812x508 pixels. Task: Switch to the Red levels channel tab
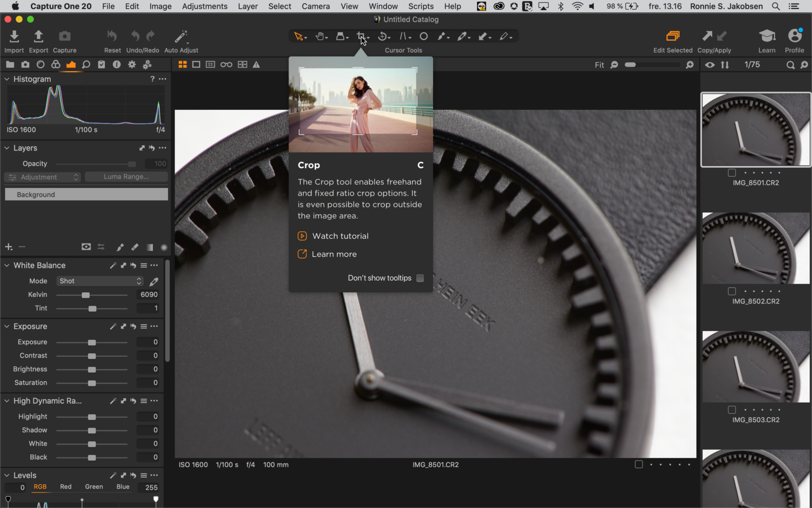click(x=65, y=487)
